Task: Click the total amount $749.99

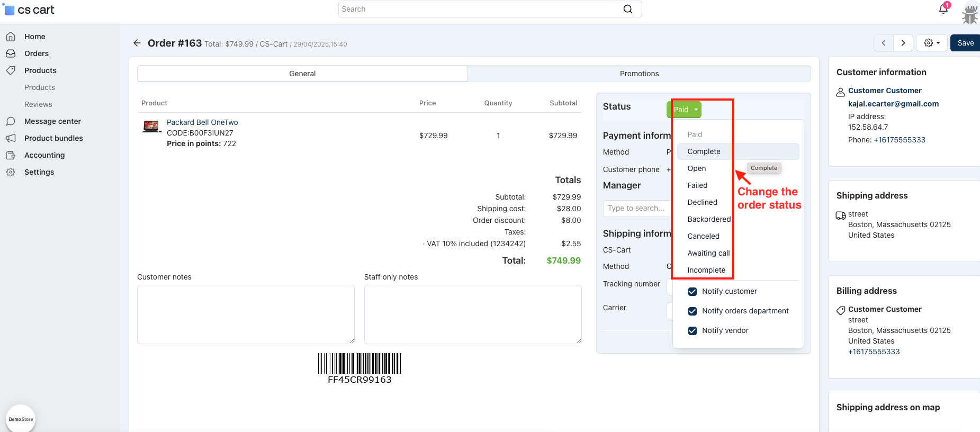Action: [563, 260]
